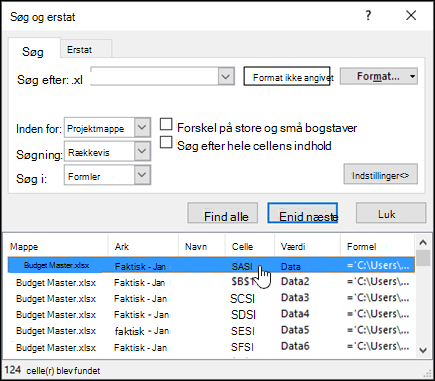Screen dimensions: 435x381
Task: Open the Søg i Formler dropdown
Action: tap(107, 175)
